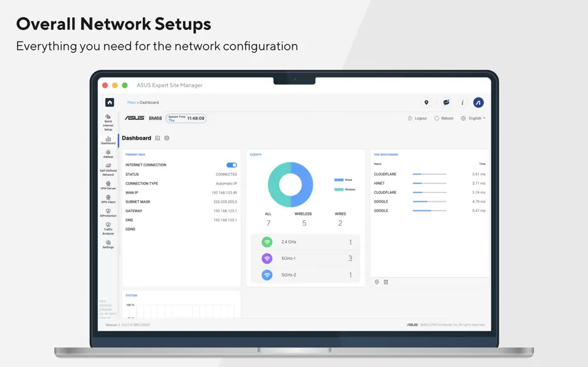588x367 pixels.
Task: Open the English language dropdown
Action: pos(473,119)
